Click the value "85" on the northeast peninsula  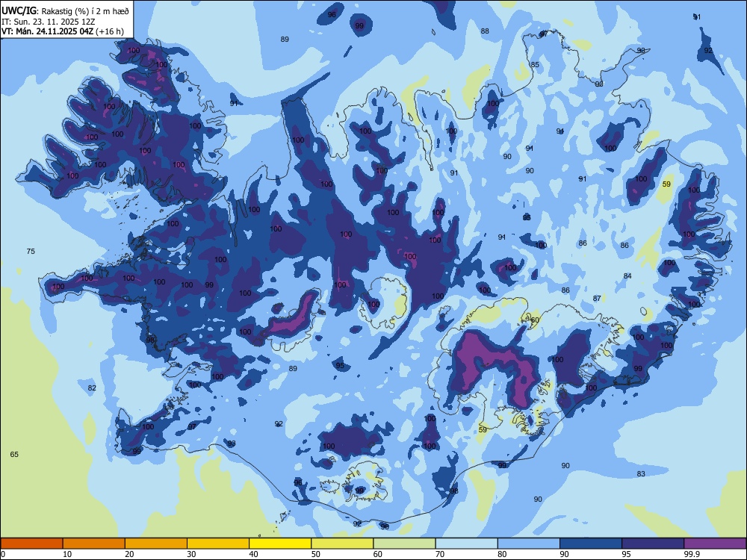coord(536,65)
